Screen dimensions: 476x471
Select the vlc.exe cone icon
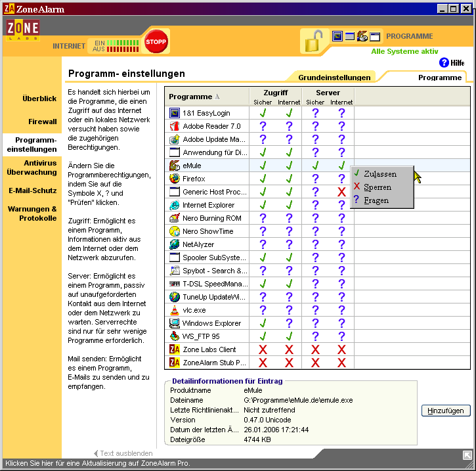click(175, 310)
